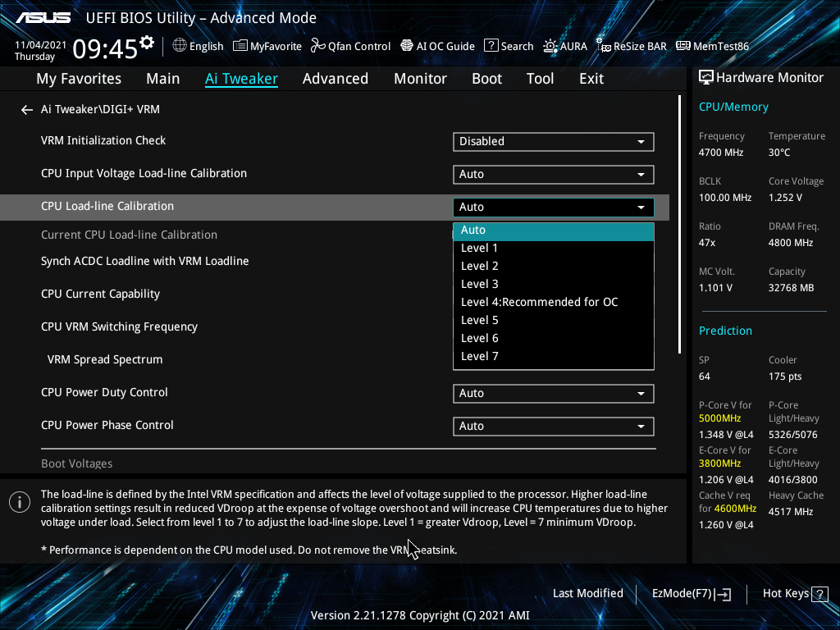Click the Qfan Control fan icon
This screenshot has width=840, height=630.
click(318, 46)
